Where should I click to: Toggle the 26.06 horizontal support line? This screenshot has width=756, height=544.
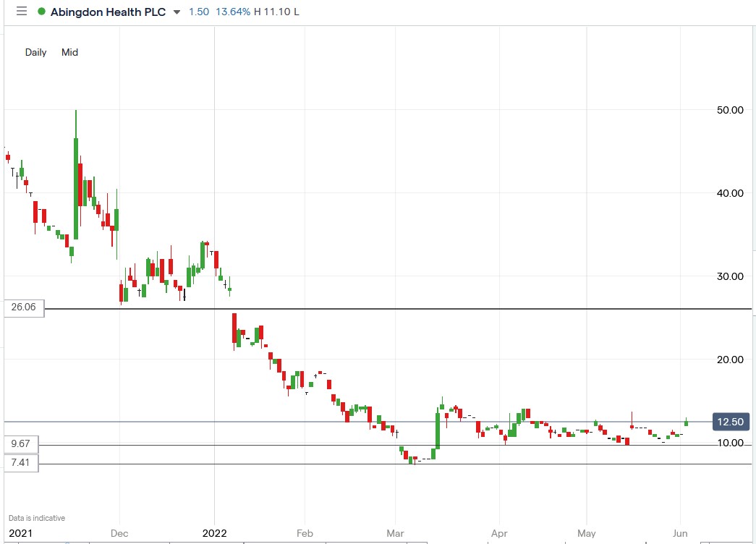[362, 307]
